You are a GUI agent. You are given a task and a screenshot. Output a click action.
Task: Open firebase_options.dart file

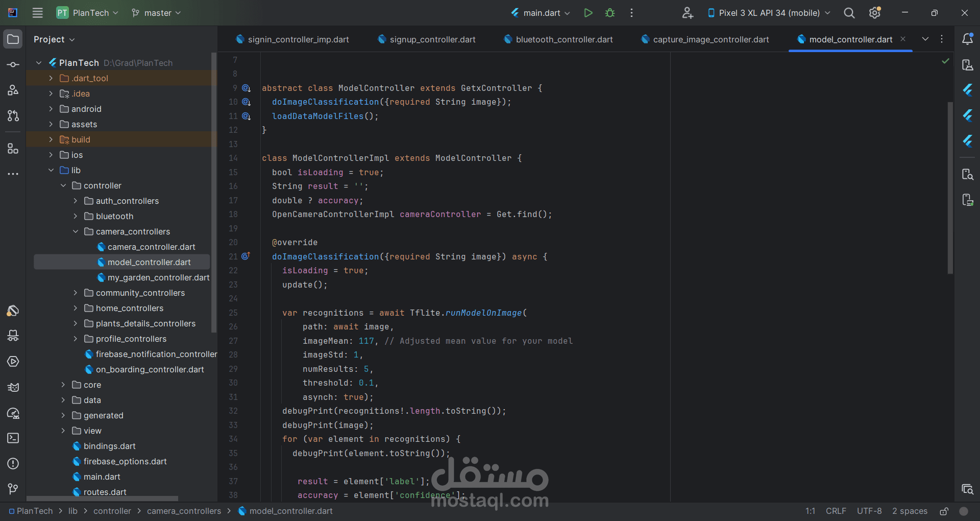[x=120, y=461]
